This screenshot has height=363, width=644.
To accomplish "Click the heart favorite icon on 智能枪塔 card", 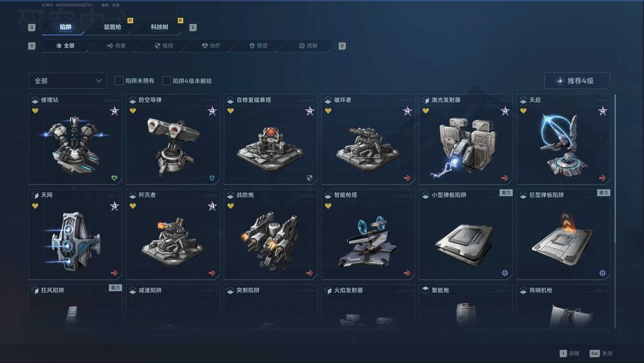I will click(x=328, y=206).
